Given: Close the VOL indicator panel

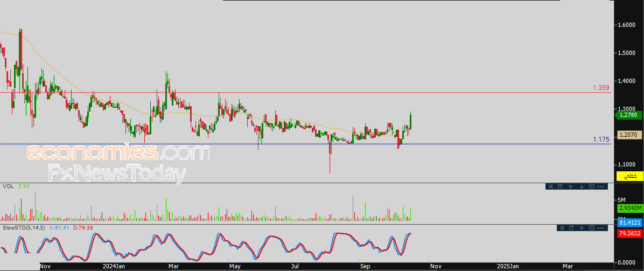Looking at the screenshot, I should (551, 187).
